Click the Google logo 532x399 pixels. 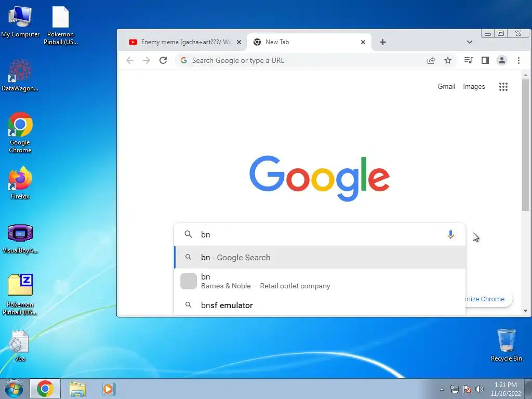pyautogui.click(x=320, y=178)
